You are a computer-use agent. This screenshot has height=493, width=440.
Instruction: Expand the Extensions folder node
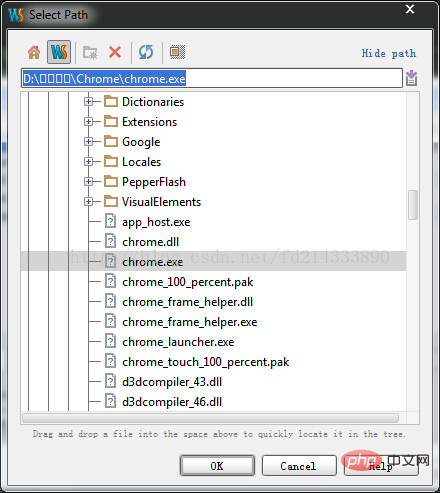(88, 122)
